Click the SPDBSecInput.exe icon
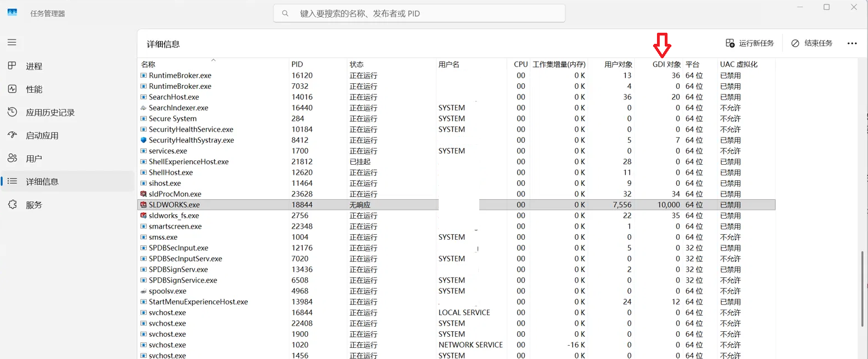The height and width of the screenshot is (359, 868). [143, 248]
